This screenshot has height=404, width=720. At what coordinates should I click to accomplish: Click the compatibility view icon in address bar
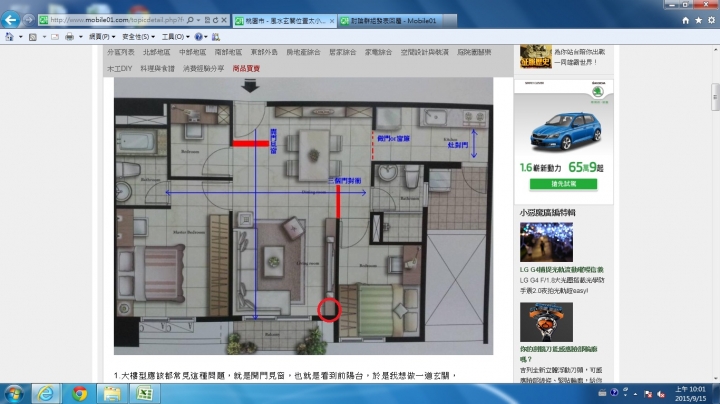point(208,20)
